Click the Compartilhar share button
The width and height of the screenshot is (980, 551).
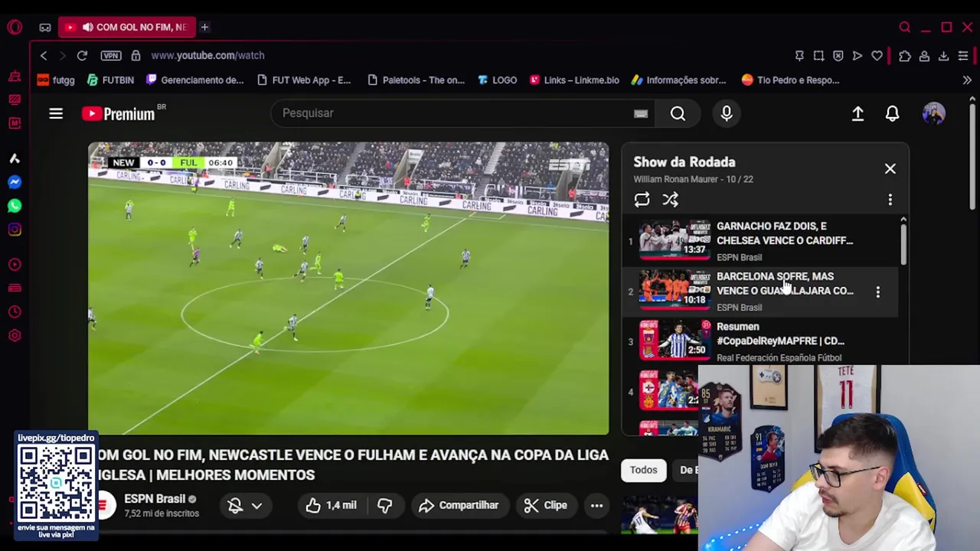click(459, 505)
